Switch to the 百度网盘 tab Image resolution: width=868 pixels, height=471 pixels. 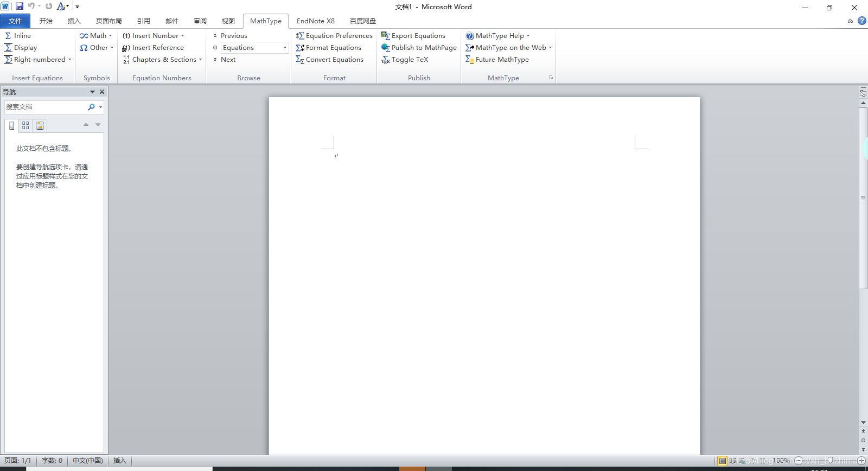tap(363, 21)
